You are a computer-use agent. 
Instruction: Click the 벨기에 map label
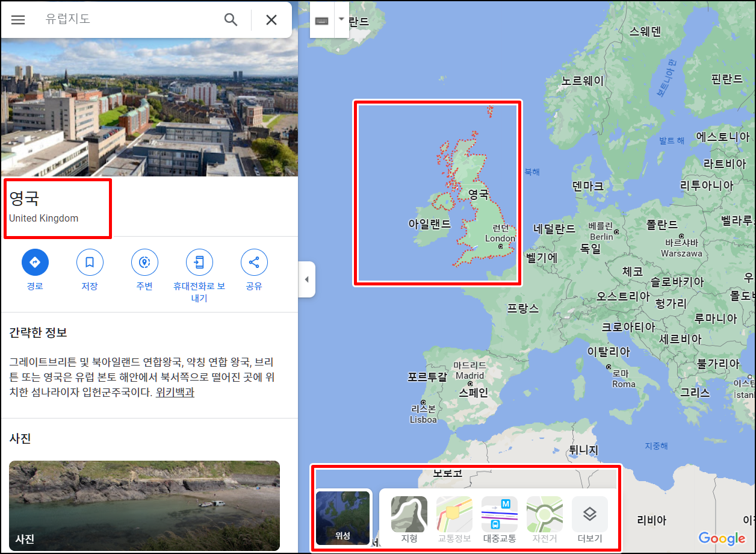[x=542, y=257]
